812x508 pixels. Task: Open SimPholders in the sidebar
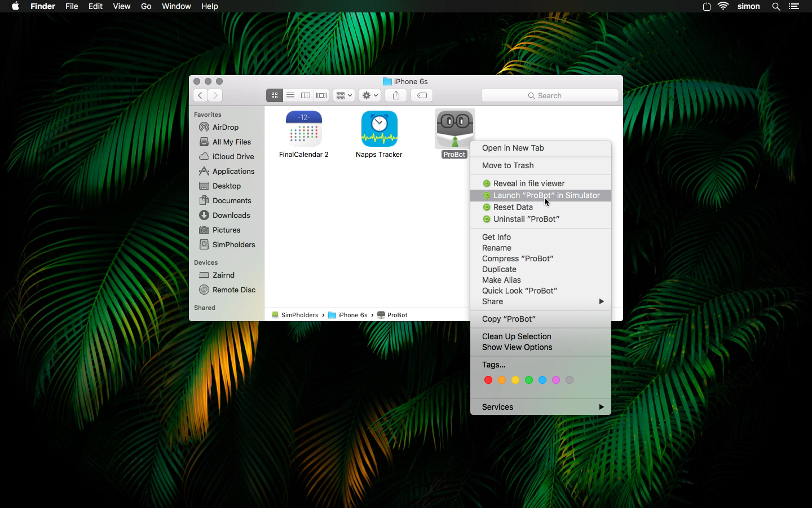pos(227,244)
